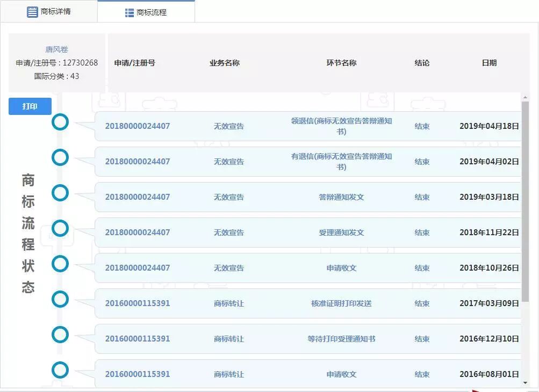Open the 唐风卷 trademark name link
The height and width of the screenshot is (392, 539).
coord(57,49)
